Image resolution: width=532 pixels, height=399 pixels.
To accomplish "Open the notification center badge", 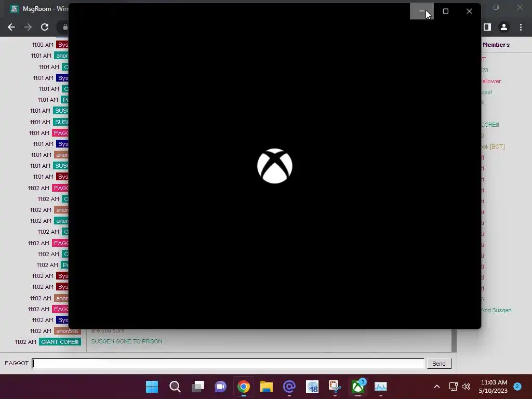I will point(517,387).
